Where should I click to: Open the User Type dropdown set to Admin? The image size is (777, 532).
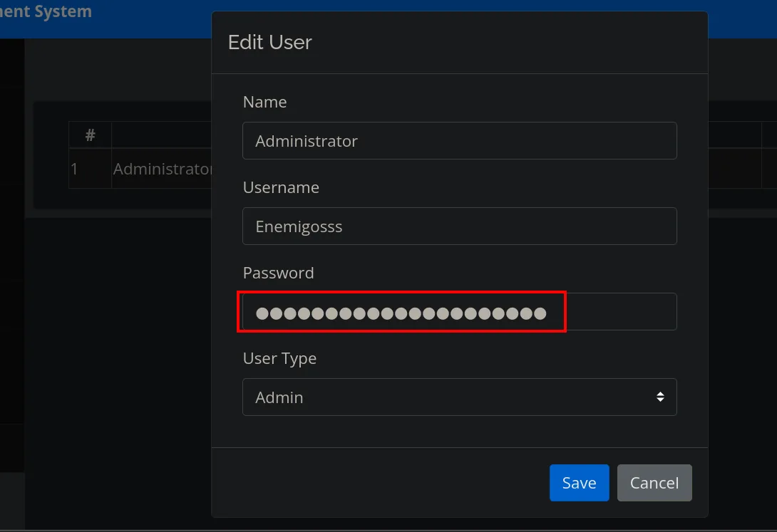[459, 397]
